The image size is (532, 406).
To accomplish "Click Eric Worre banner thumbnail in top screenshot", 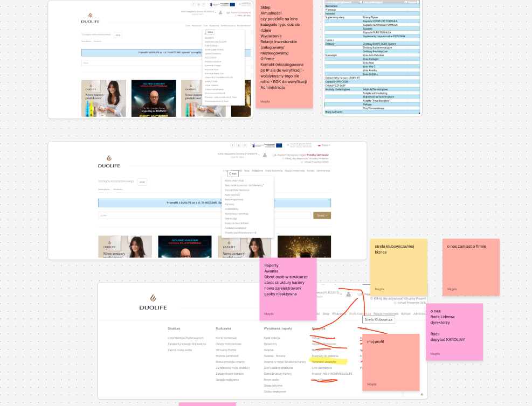I will tap(154, 99).
